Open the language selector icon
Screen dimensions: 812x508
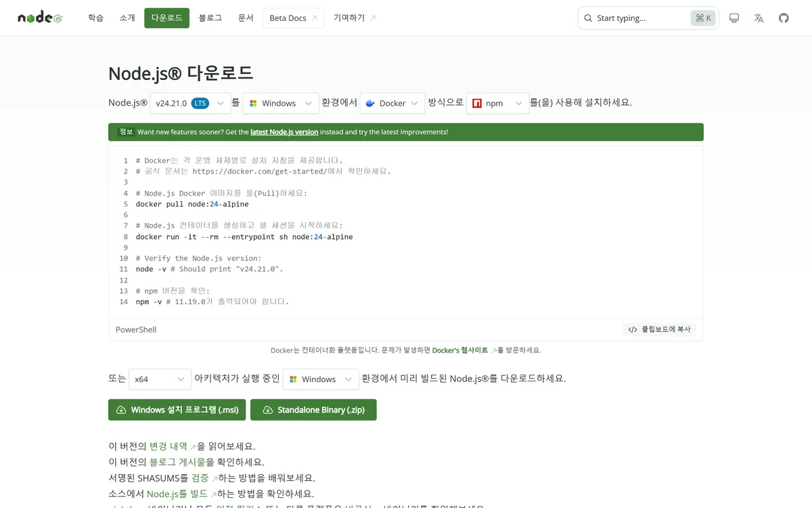coord(759,18)
